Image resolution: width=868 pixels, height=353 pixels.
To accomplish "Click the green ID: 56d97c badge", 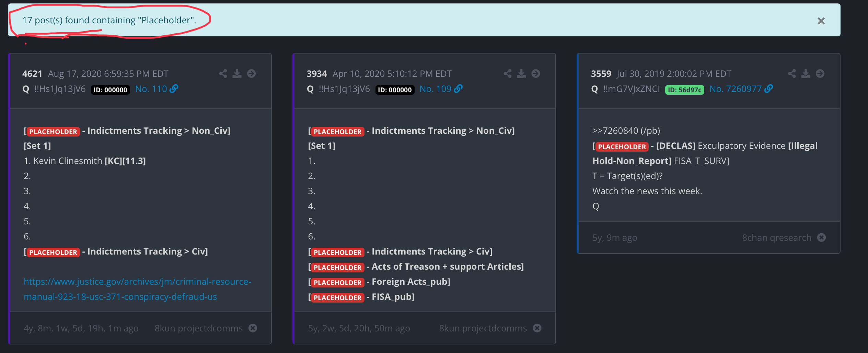I will pyautogui.click(x=684, y=90).
